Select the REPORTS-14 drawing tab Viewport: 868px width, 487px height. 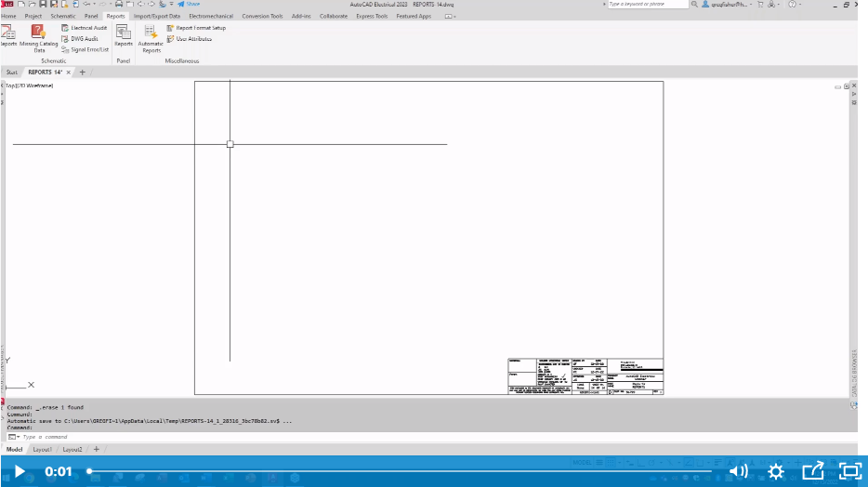click(45, 72)
